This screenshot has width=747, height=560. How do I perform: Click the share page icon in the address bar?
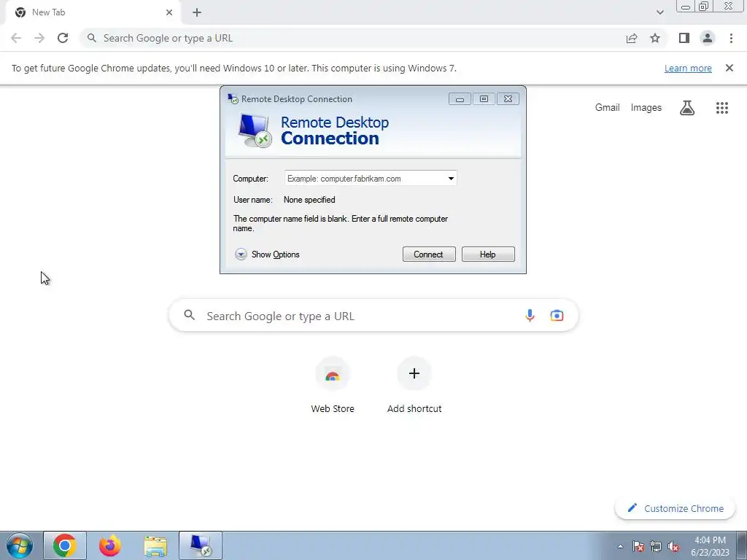(632, 38)
